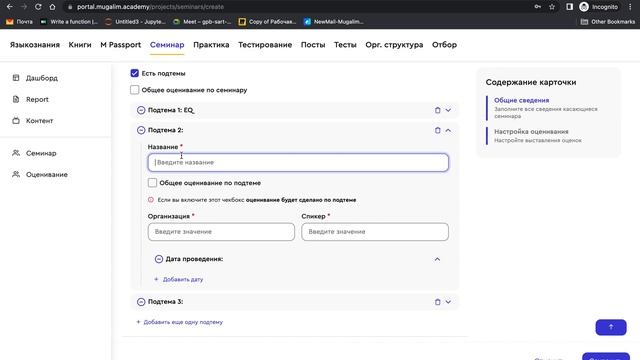Screen dimensions: 640x360
Task: Enable Общее оценивание по семинару checkbox
Action: (134, 90)
